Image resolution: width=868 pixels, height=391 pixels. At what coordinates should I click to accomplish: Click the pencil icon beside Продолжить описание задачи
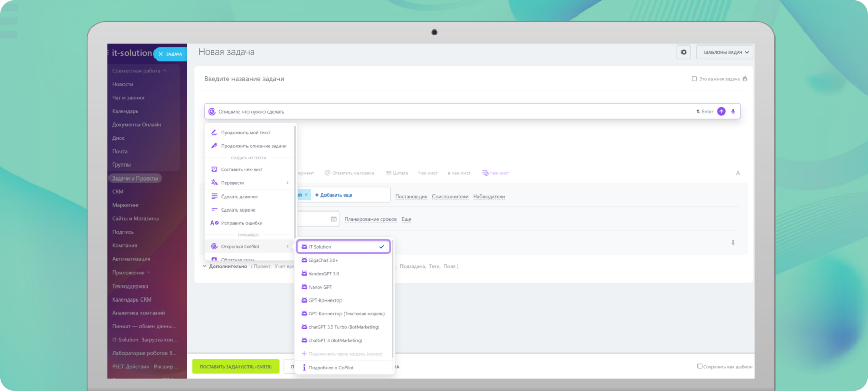pyautogui.click(x=214, y=146)
